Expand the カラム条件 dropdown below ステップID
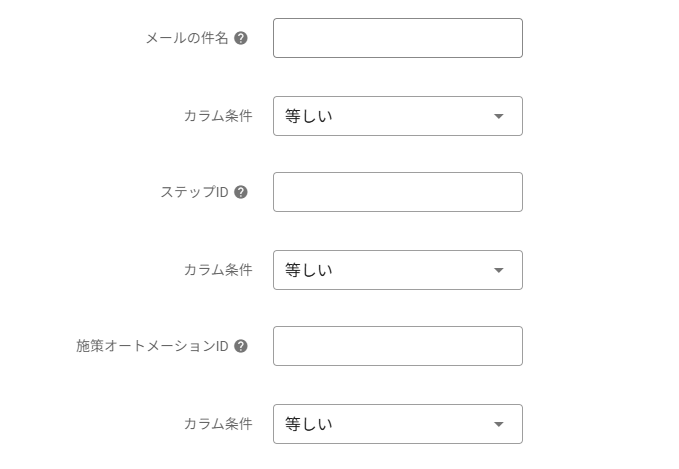The height and width of the screenshot is (469, 679). click(x=397, y=270)
